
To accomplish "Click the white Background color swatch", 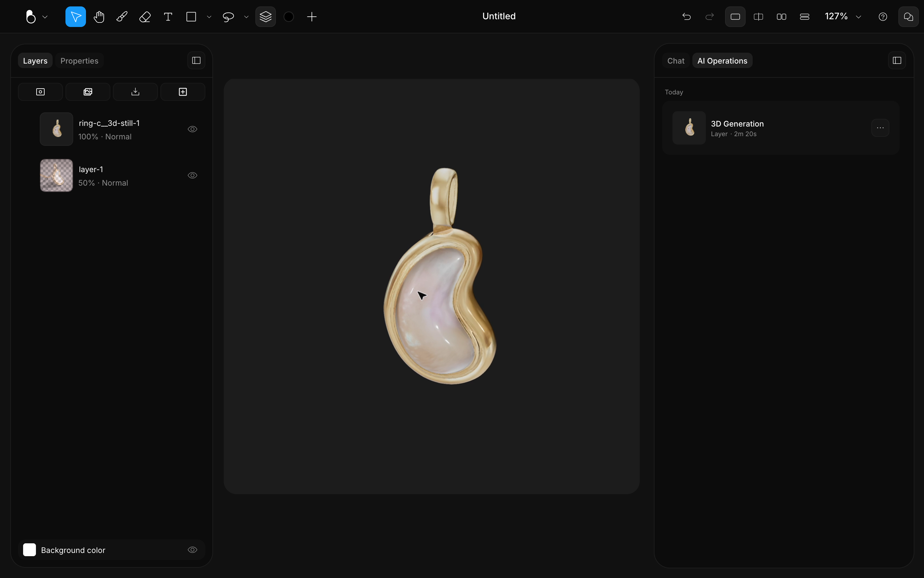I will click(30, 550).
